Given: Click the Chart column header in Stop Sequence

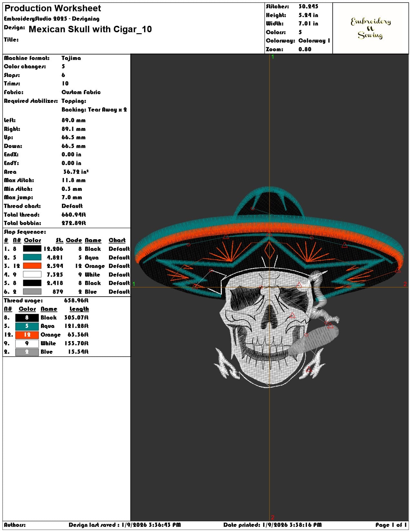Looking at the screenshot, I should (117, 240).
